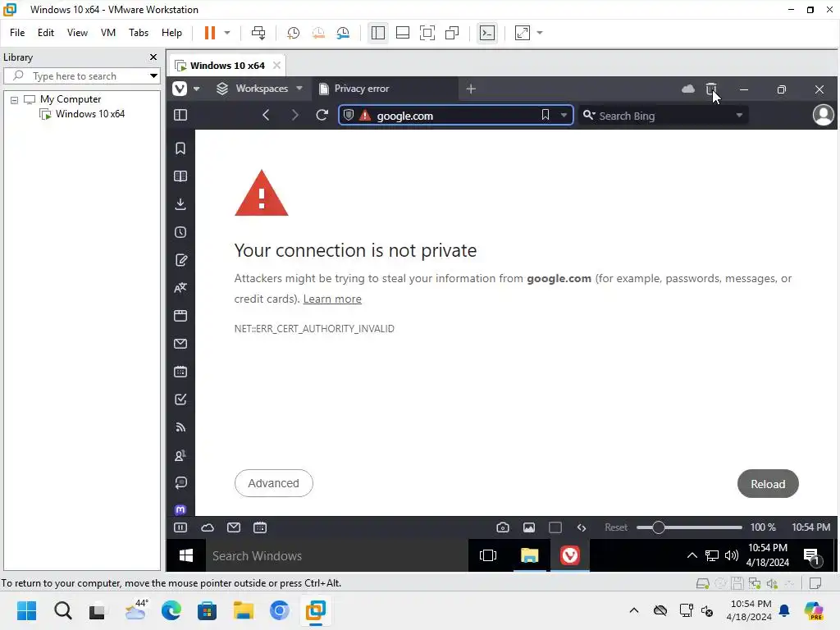840x630 pixels.
Task: Bookmark the page with address bar icon
Action: click(x=546, y=115)
